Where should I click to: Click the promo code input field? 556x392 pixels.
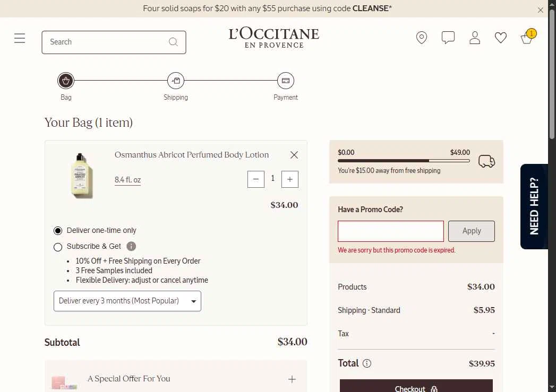pyautogui.click(x=391, y=231)
